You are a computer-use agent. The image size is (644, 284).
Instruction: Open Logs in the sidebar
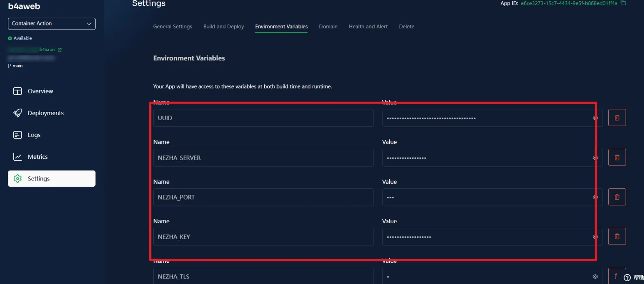[34, 135]
